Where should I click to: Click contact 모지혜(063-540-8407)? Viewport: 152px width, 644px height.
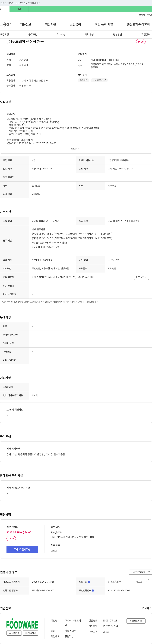[44, 591]
